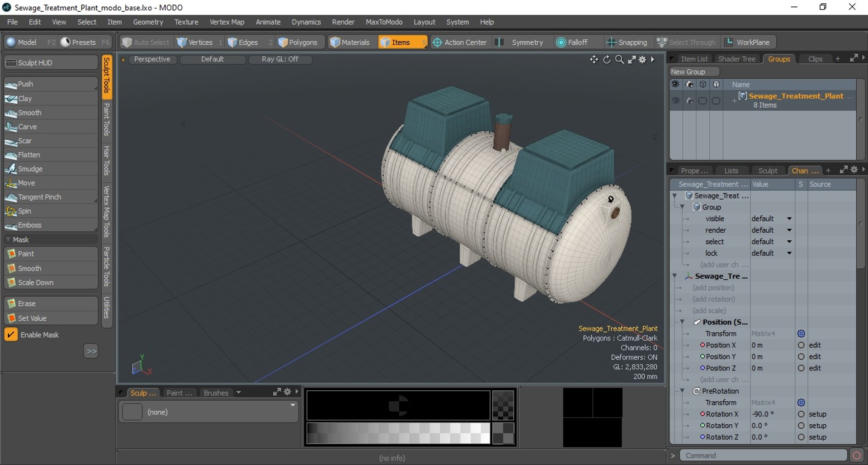The image size is (868, 465).
Task: Click source radio for Rotation X
Action: coord(801,414)
